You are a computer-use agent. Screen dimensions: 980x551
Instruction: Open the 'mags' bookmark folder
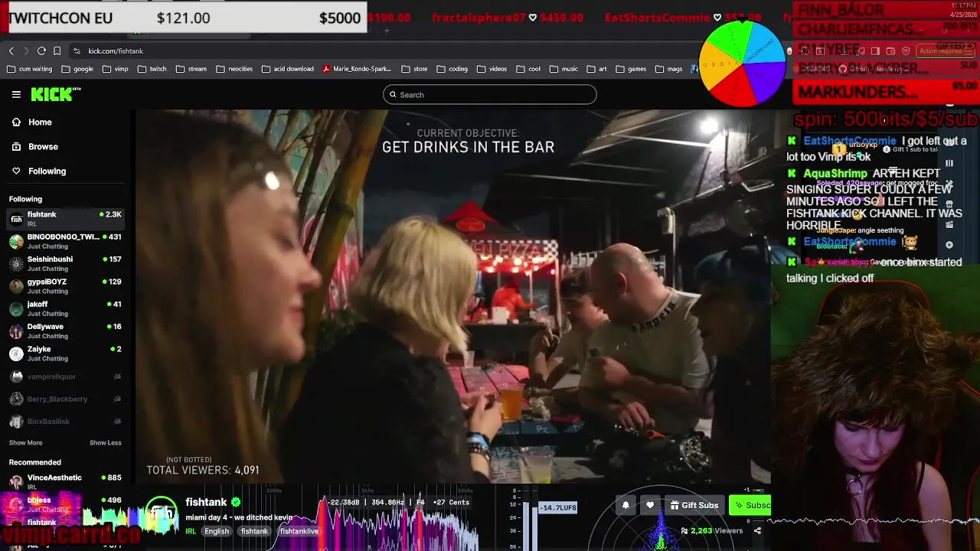668,69
